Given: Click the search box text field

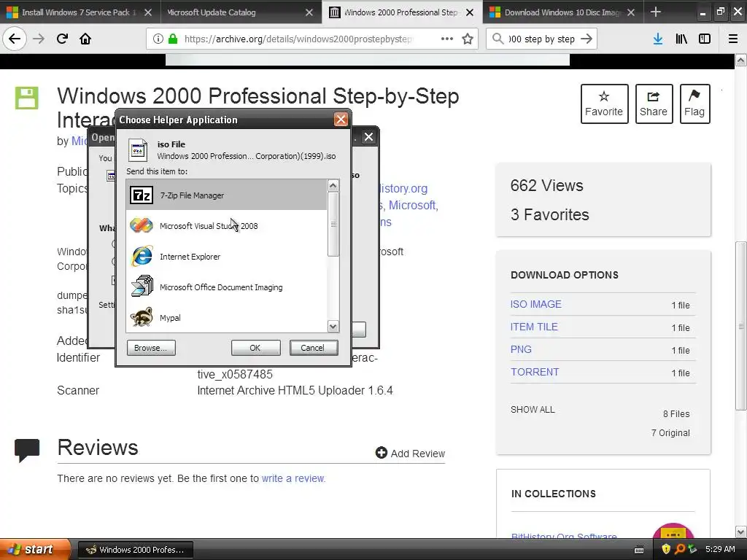Looking at the screenshot, I should 542,39.
